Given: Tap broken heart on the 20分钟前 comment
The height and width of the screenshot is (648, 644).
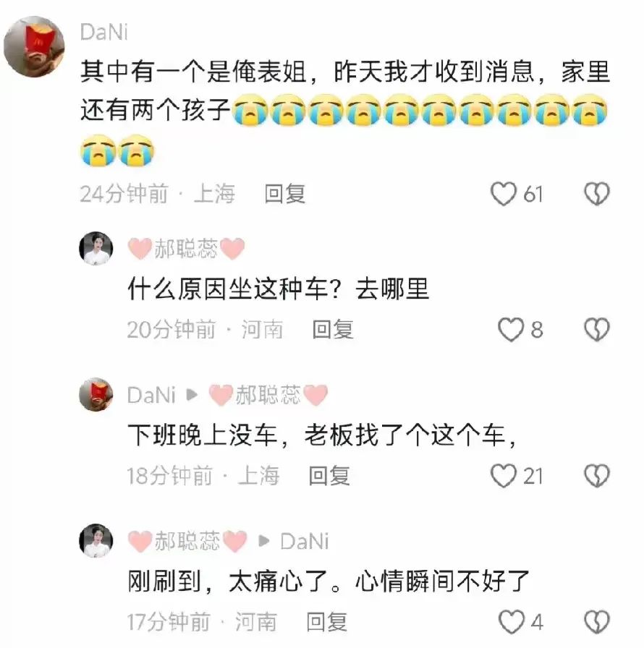Looking at the screenshot, I should tap(597, 329).
